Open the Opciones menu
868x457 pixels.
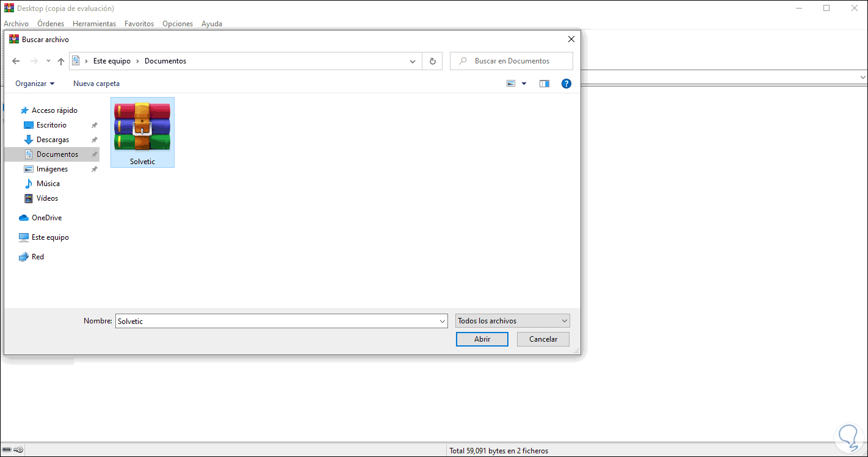(x=177, y=23)
